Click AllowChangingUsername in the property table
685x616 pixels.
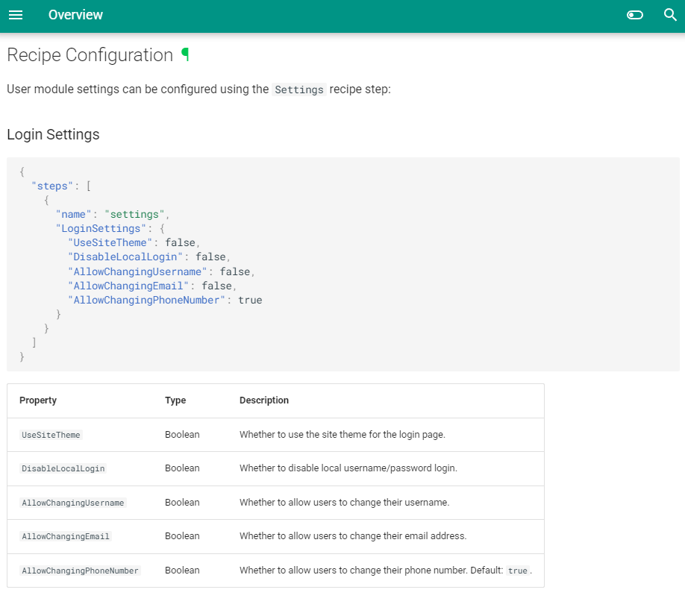(x=73, y=503)
